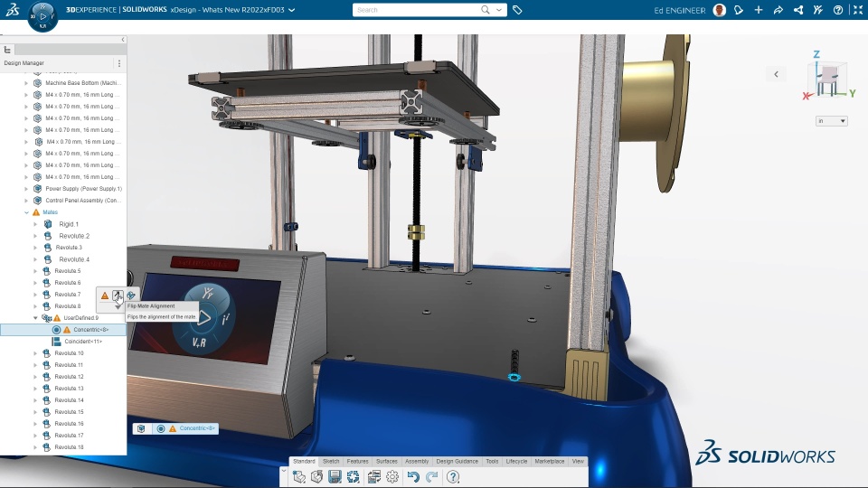
Task: Click the Share arrow icon in header
Action: pos(778,10)
